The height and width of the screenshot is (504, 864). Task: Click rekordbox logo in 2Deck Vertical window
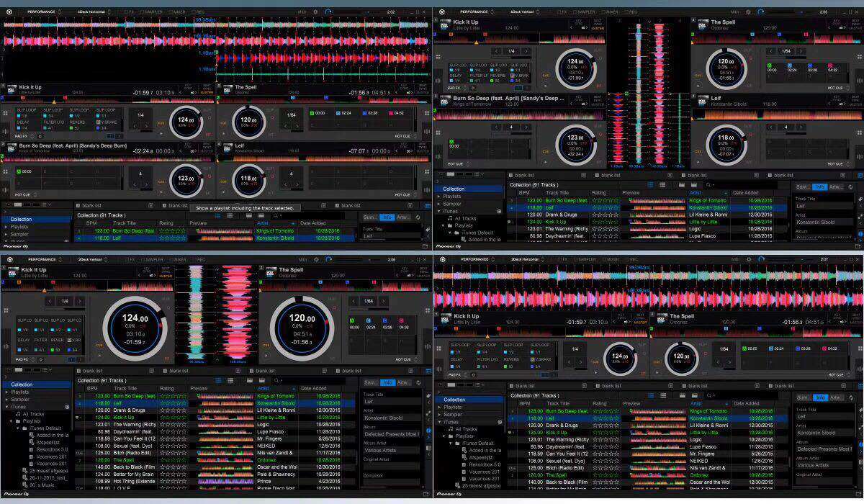10,259
